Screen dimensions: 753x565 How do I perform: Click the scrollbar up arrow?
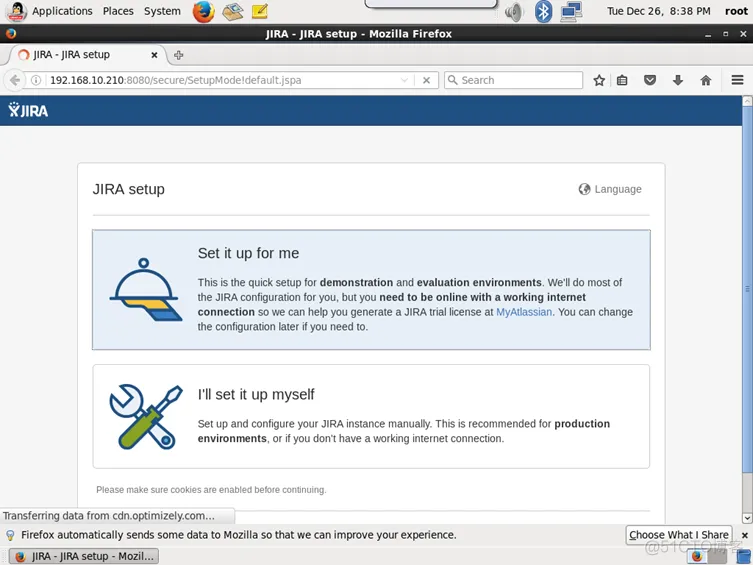[x=747, y=101]
